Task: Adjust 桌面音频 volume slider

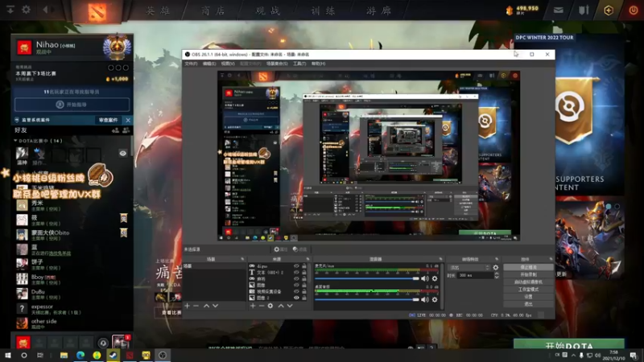Action: (x=367, y=299)
